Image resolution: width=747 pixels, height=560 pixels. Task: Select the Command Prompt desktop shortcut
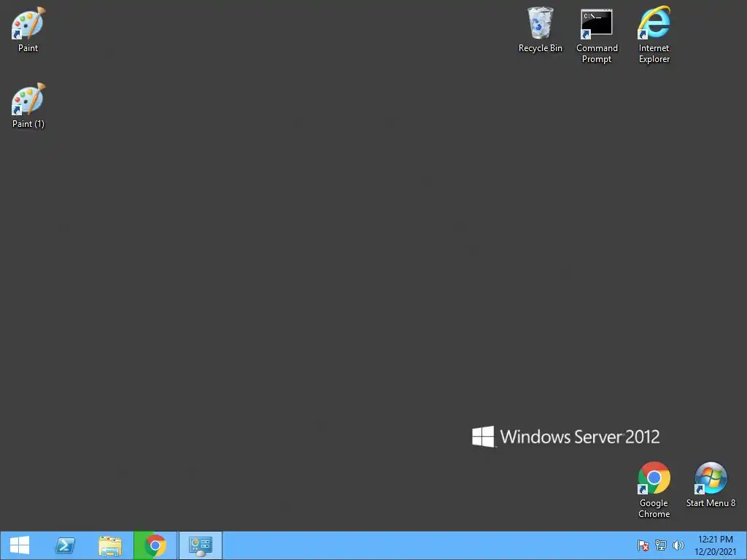[x=597, y=35]
